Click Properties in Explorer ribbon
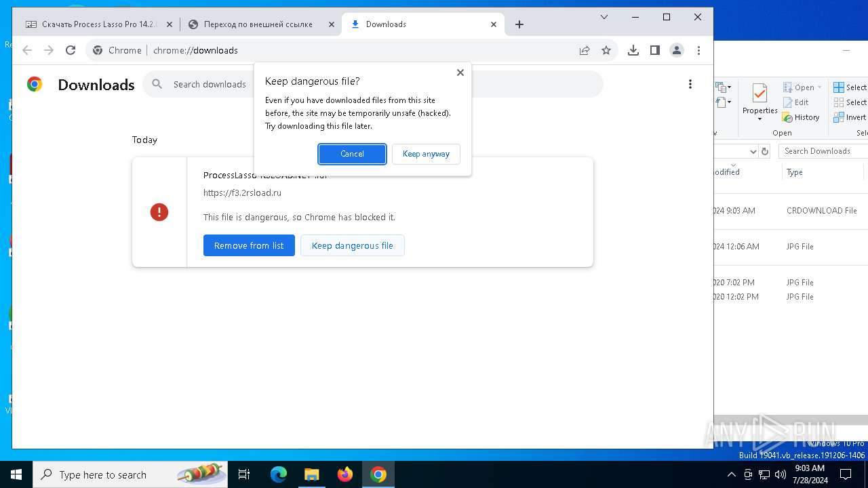This screenshot has height=488, width=868. (759, 99)
